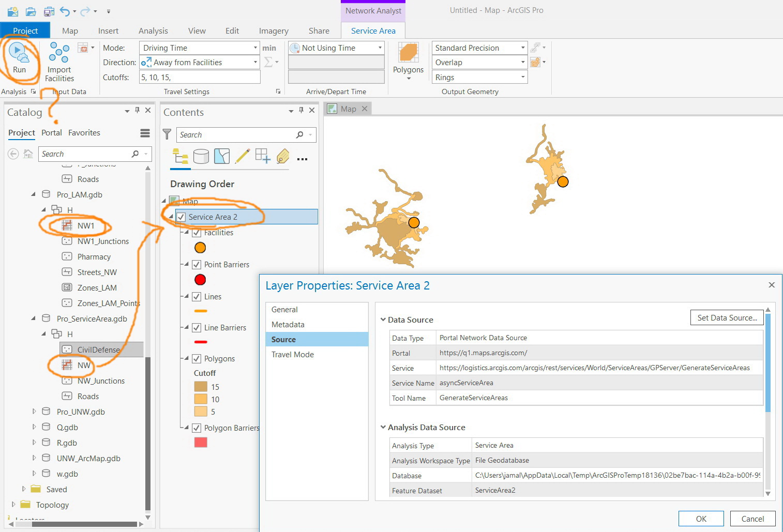Click the Contents search box
The width and height of the screenshot is (783, 532).
pos(246,134)
